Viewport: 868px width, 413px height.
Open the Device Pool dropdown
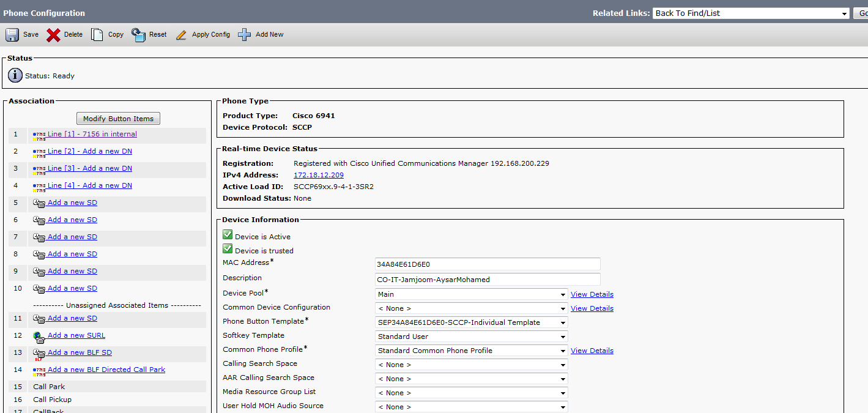click(471, 294)
